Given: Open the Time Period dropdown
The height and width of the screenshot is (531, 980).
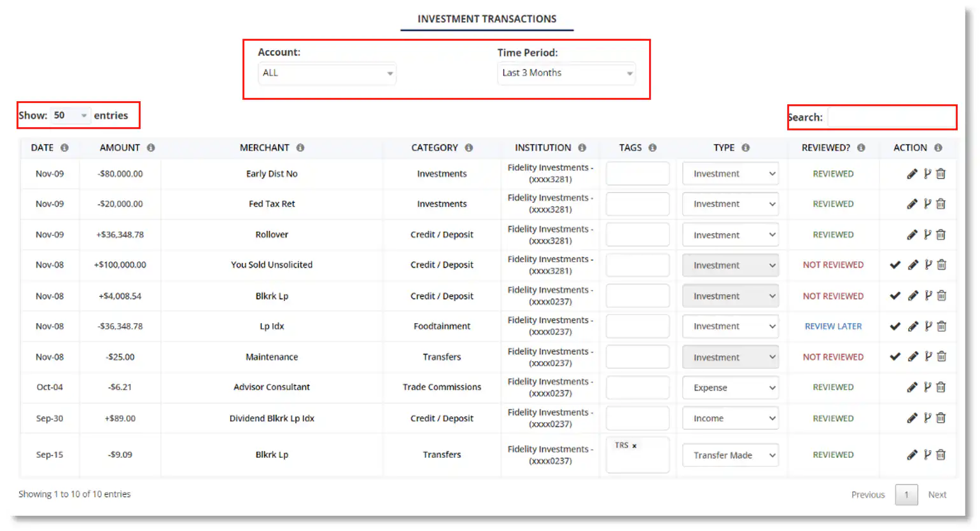Looking at the screenshot, I should click(x=566, y=73).
